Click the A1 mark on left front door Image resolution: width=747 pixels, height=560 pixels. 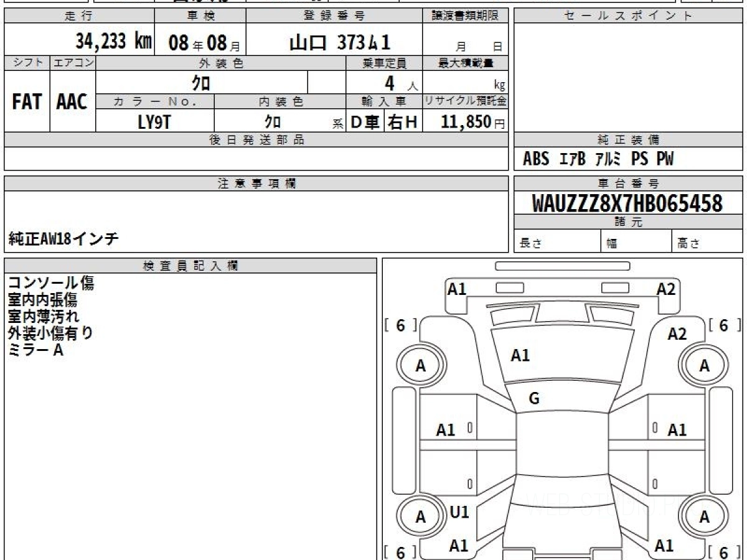click(446, 430)
